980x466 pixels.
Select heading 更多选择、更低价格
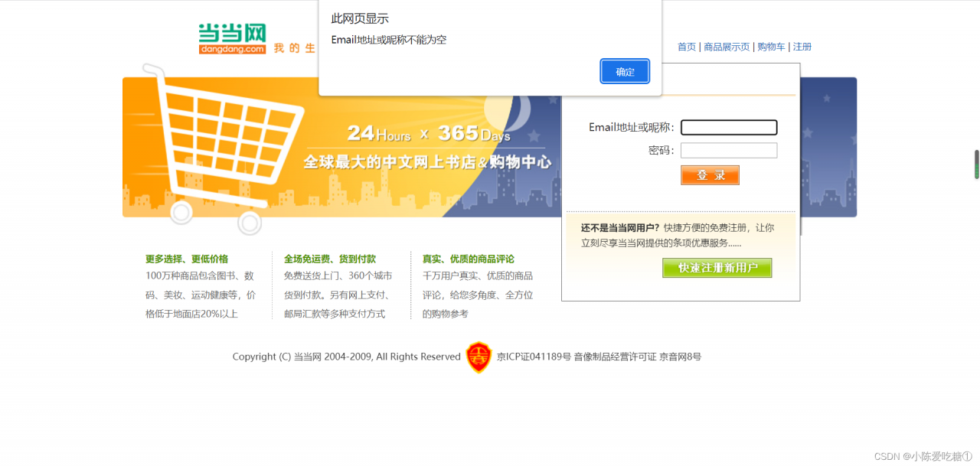point(187,259)
